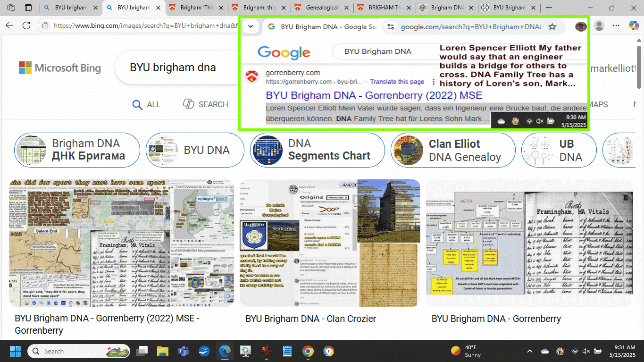Open the taskbar Wi-Fi network icon
Image resolution: width=644 pixels, height=362 pixels.
click(575, 351)
